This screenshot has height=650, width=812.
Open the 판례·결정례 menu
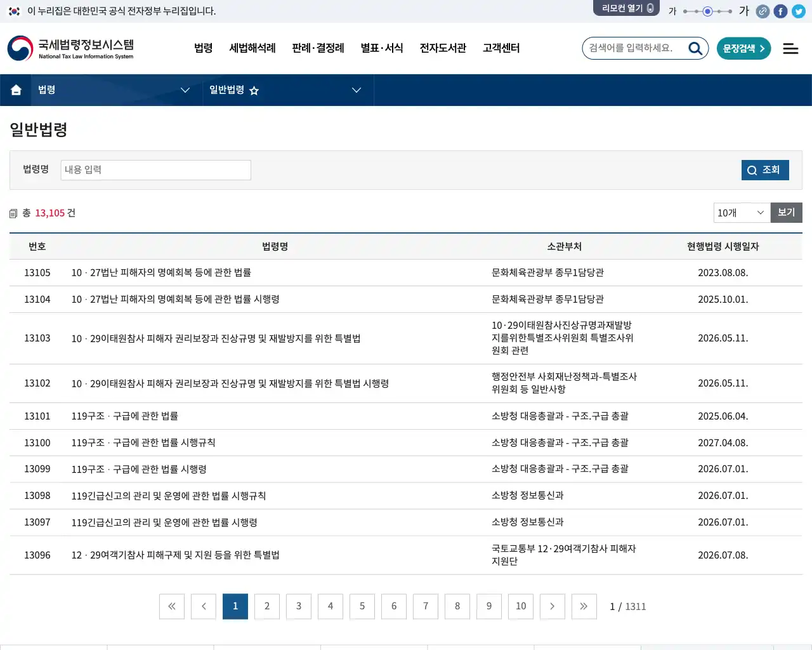318,48
